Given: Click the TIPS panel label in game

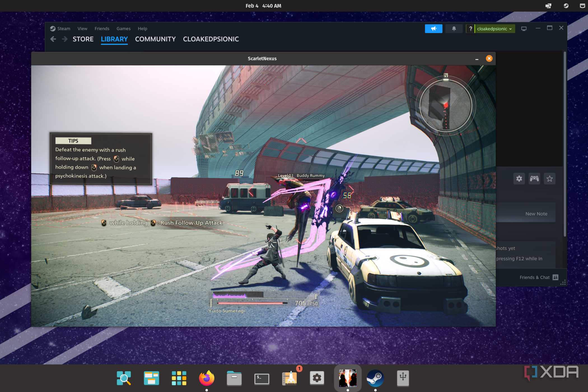Looking at the screenshot, I should (73, 141).
